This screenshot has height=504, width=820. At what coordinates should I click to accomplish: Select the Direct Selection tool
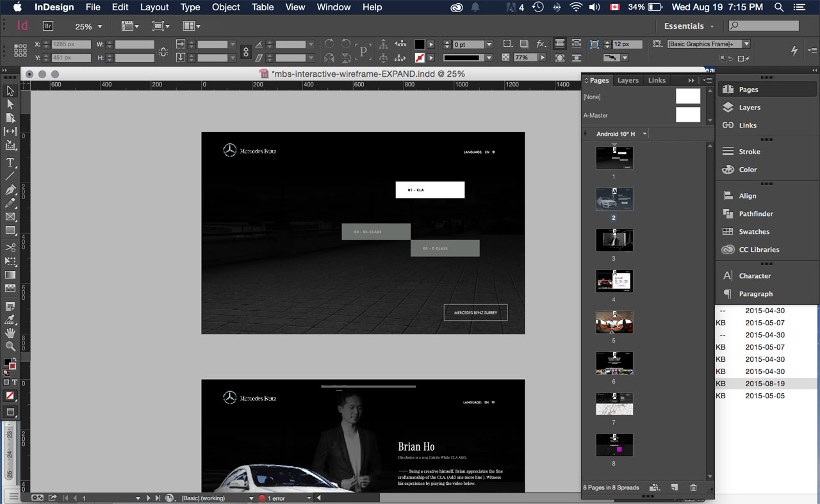(10, 104)
